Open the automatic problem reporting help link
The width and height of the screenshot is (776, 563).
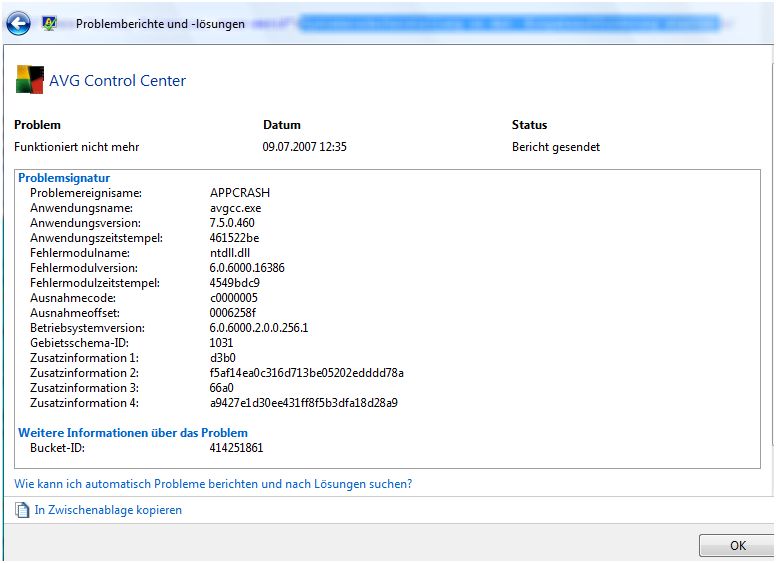pyautogui.click(x=213, y=484)
